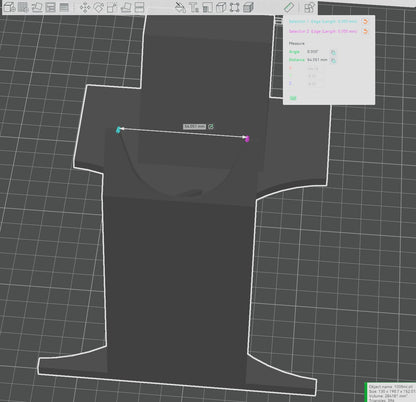This screenshot has width=416, height=402.
Task: Select the paint bucket painting tool
Action: click(180, 7)
